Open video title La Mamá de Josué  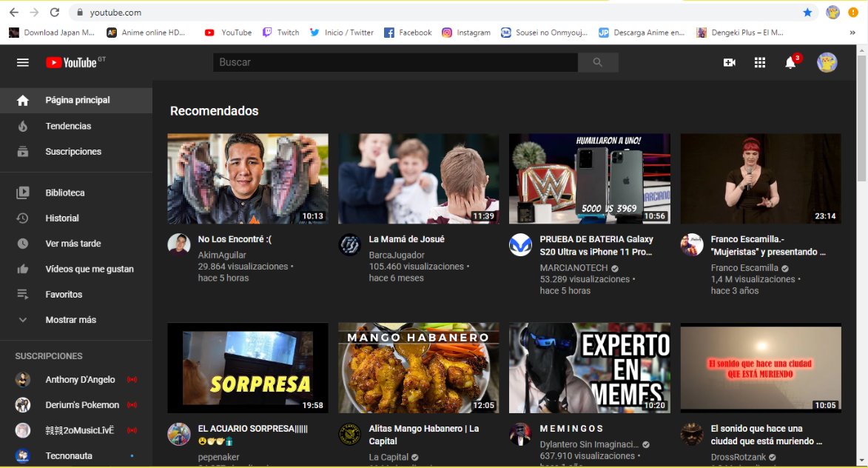[x=407, y=239]
